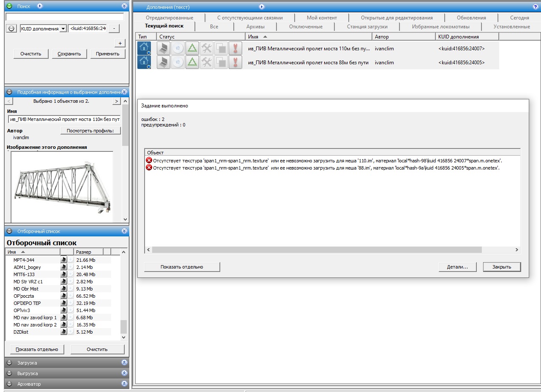Click the Применить search button
Screen dimensions: 541x392
[108, 54]
